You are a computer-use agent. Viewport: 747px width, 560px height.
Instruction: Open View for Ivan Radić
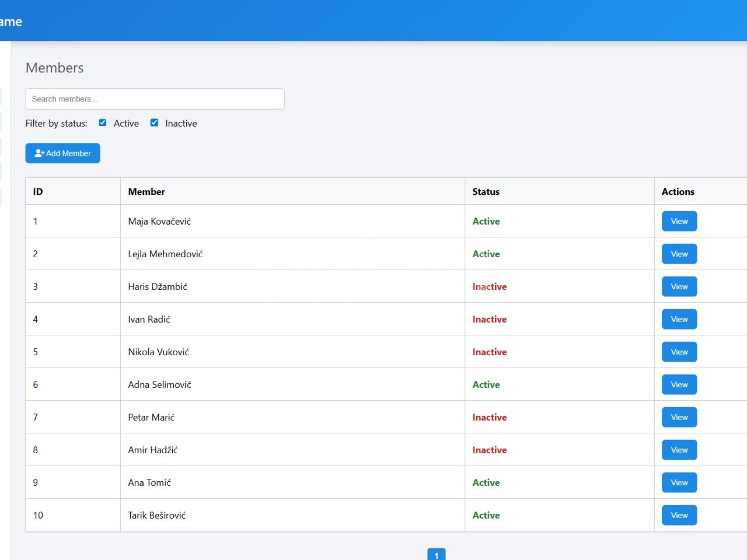pos(679,320)
